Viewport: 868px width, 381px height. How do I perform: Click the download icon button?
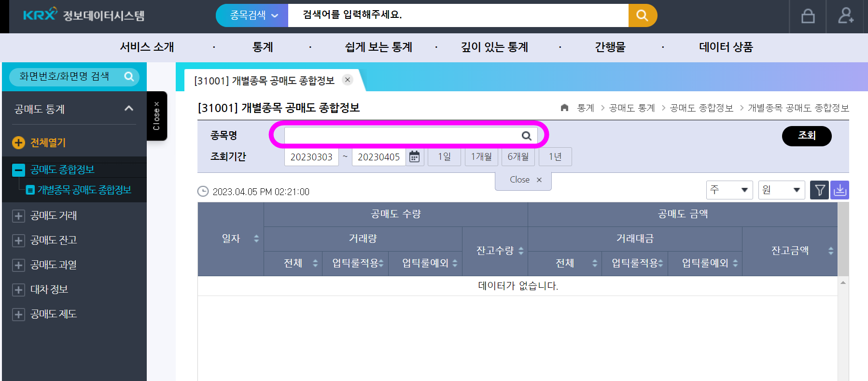(840, 190)
